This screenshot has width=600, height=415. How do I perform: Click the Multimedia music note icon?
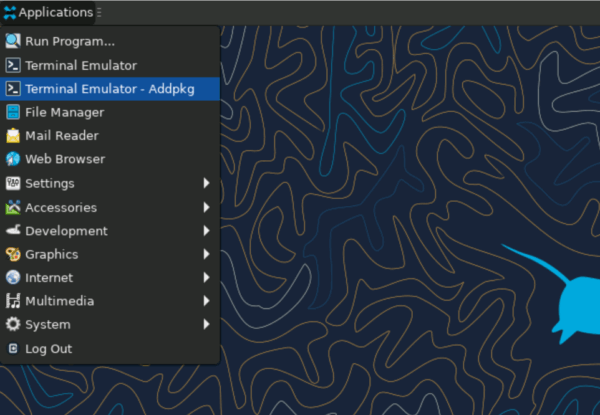(13, 301)
